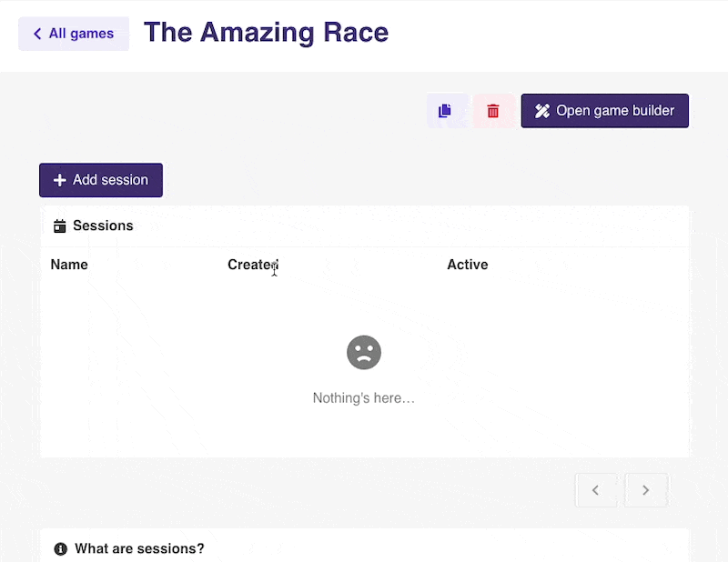Click the info icon next to What are sessions
This screenshot has width=728, height=562.
[60, 548]
